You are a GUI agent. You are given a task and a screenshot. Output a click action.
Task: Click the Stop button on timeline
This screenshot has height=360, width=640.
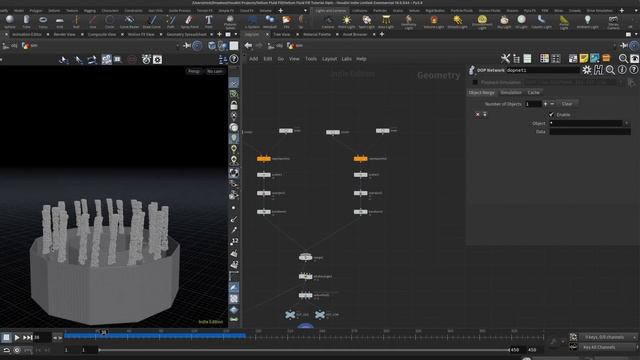tap(6, 338)
